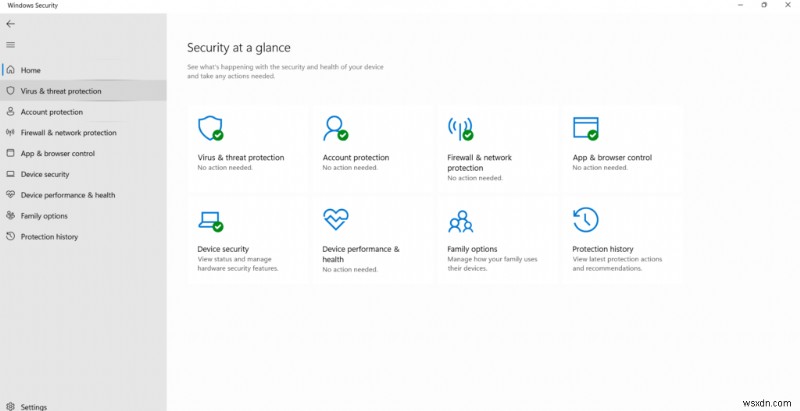Open Settings label at sidebar bottom

click(34, 407)
